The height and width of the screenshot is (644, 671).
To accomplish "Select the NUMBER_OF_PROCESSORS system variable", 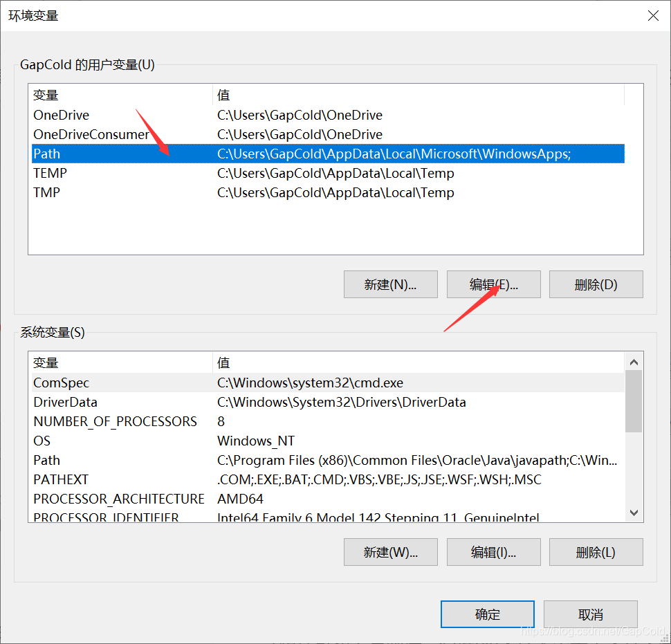I will pyautogui.click(x=328, y=421).
